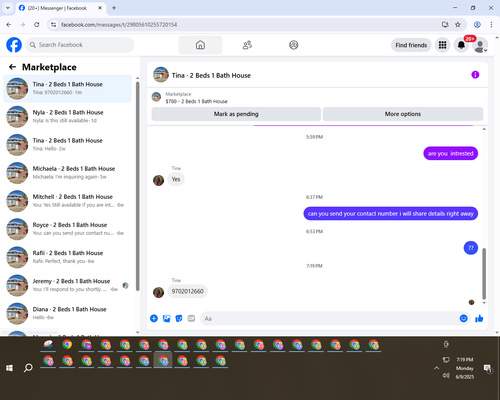Screen dimensions: 500x400
Task: Open the Windows notification center
Action: point(488,368)
